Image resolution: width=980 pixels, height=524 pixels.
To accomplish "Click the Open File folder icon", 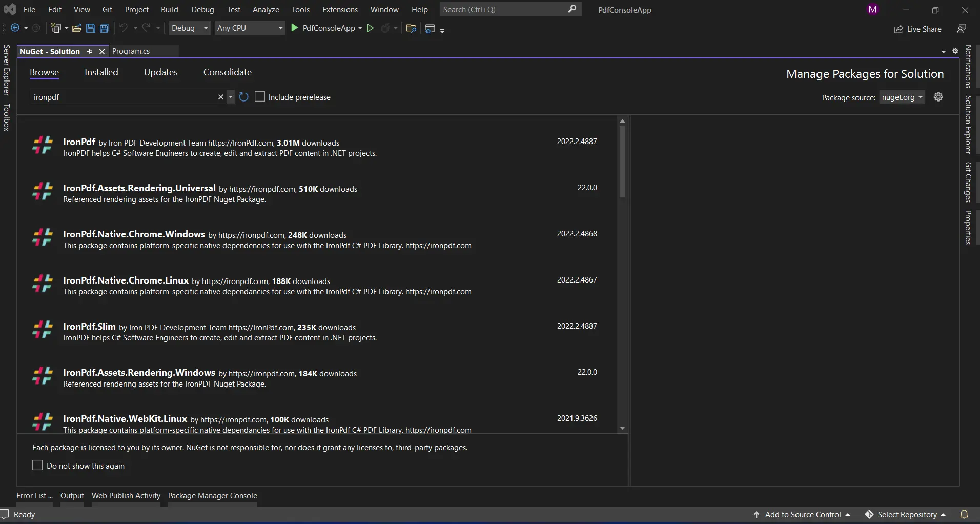I will click(x=77, y=28).
